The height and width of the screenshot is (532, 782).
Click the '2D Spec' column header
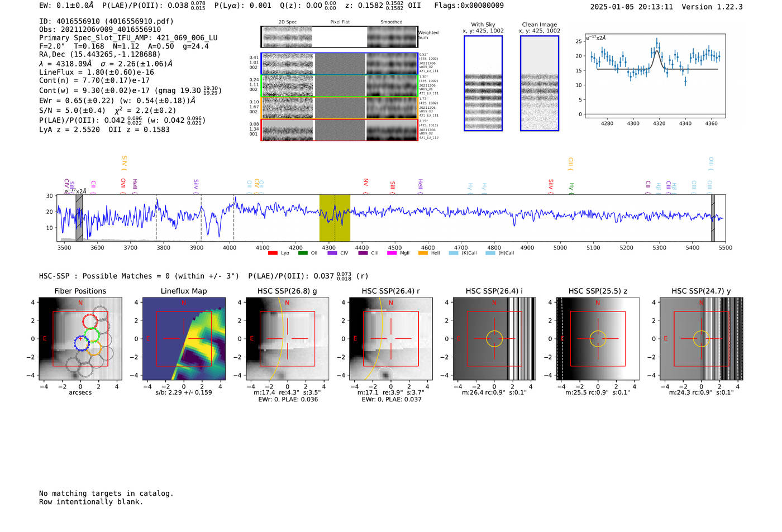click(288, 22)
